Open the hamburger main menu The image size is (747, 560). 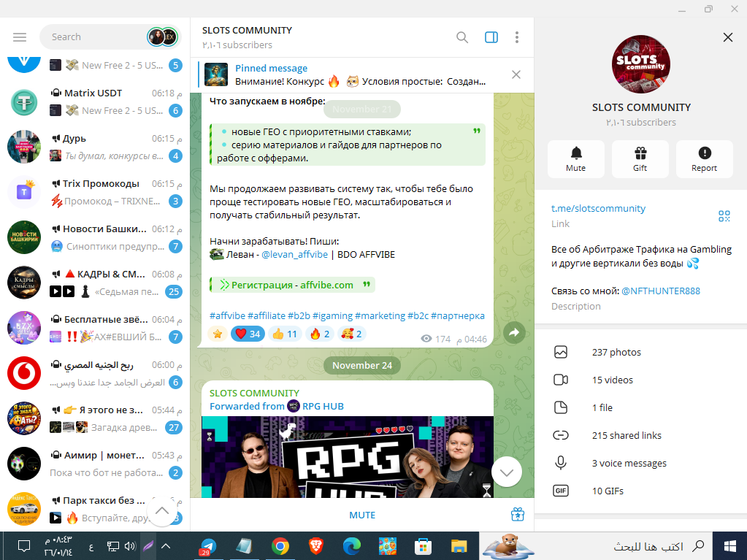20,37
